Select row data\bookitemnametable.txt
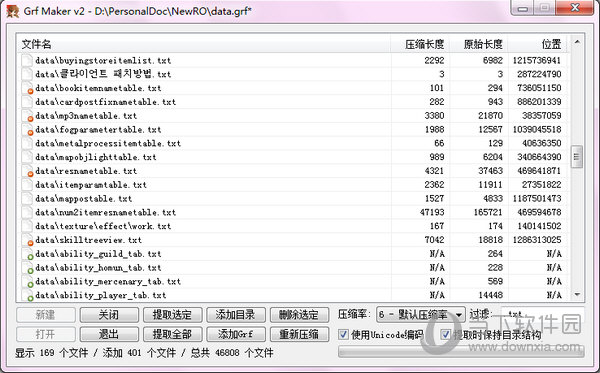 pos(293,88)
